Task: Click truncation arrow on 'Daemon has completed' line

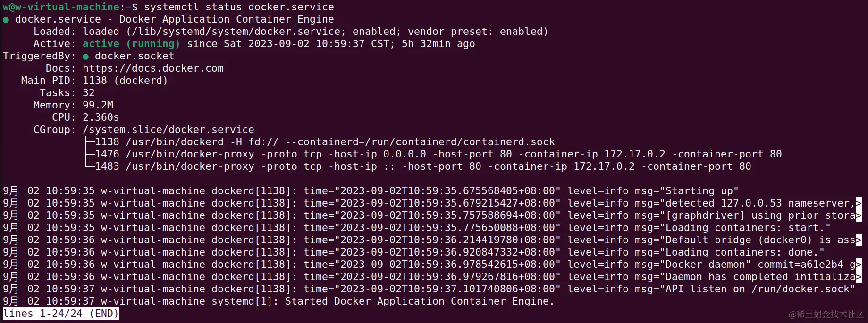Action: [859, 277]
